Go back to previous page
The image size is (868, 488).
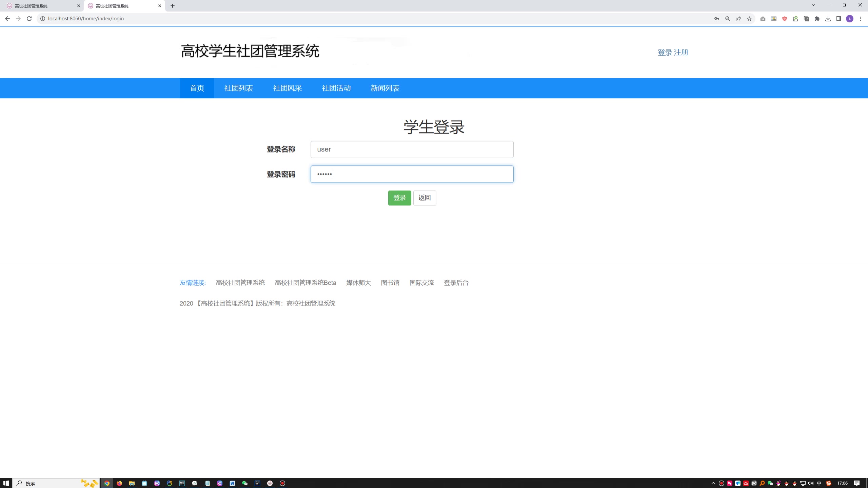pos(7,19)
